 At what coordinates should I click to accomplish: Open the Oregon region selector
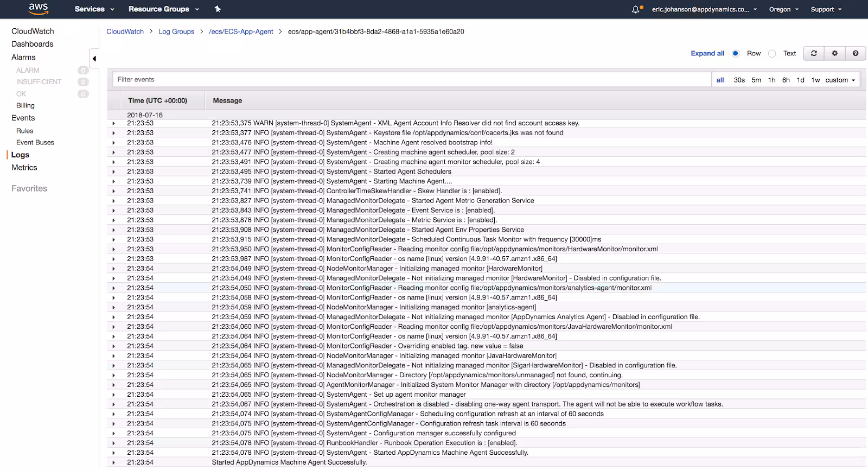pos(784,9)
